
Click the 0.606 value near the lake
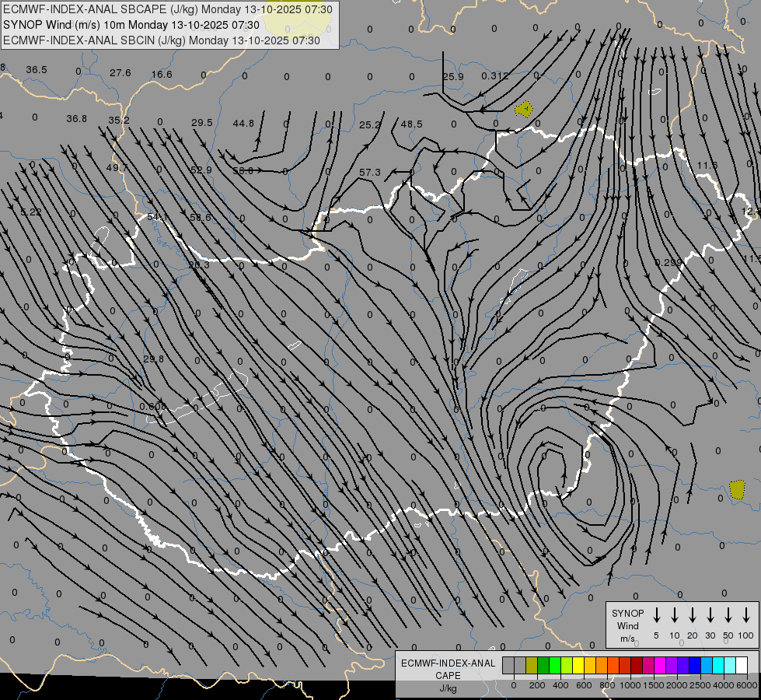[153, 406]
